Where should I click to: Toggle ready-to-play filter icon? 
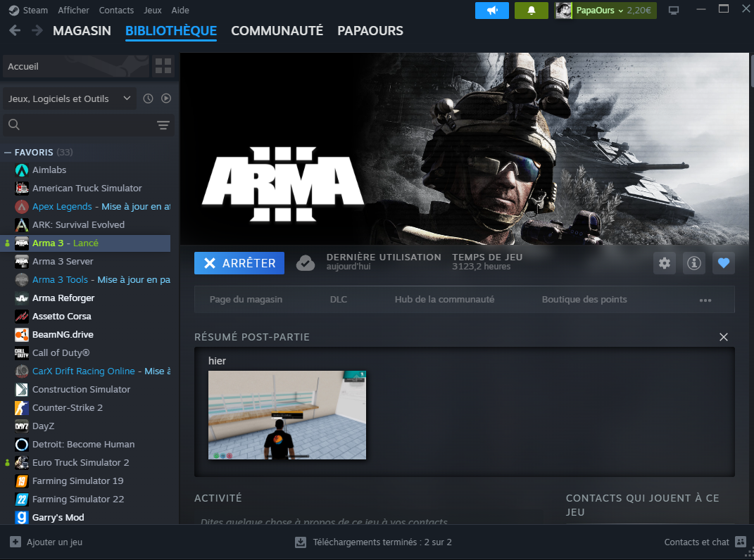pyautogui.click(x=166, y=98)
